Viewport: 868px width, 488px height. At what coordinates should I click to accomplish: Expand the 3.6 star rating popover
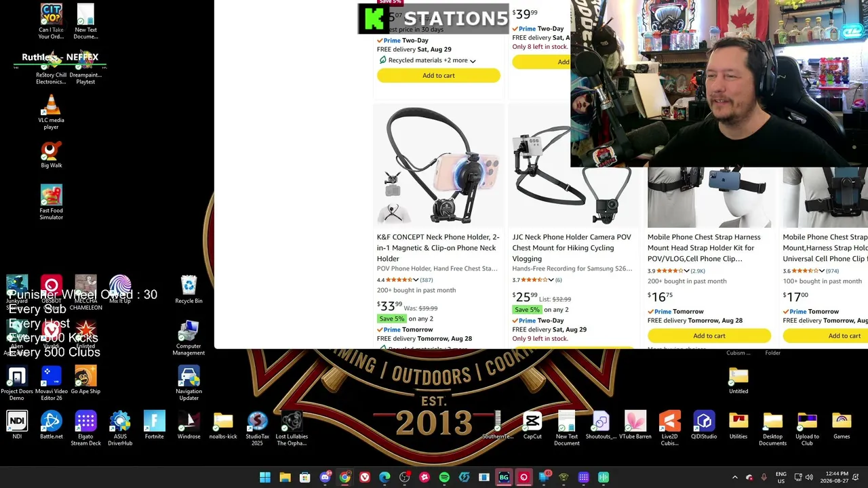[x=821, y=271]
